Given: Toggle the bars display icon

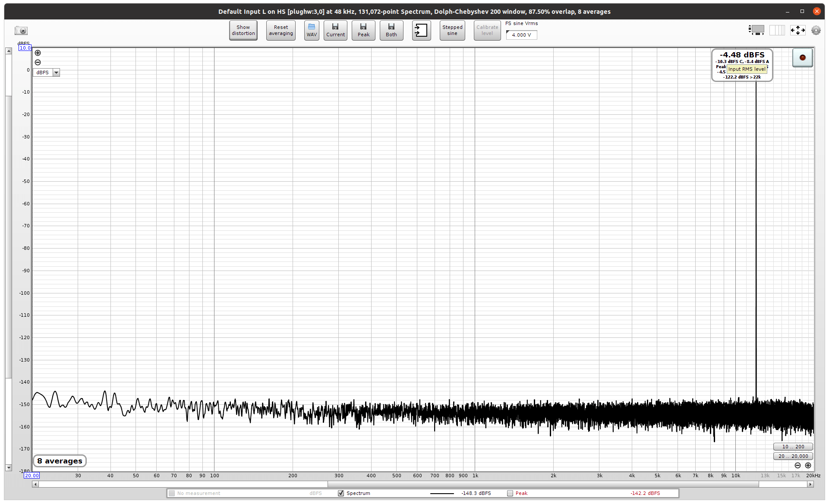Looking at the screenshot, I should coord(777,30).
